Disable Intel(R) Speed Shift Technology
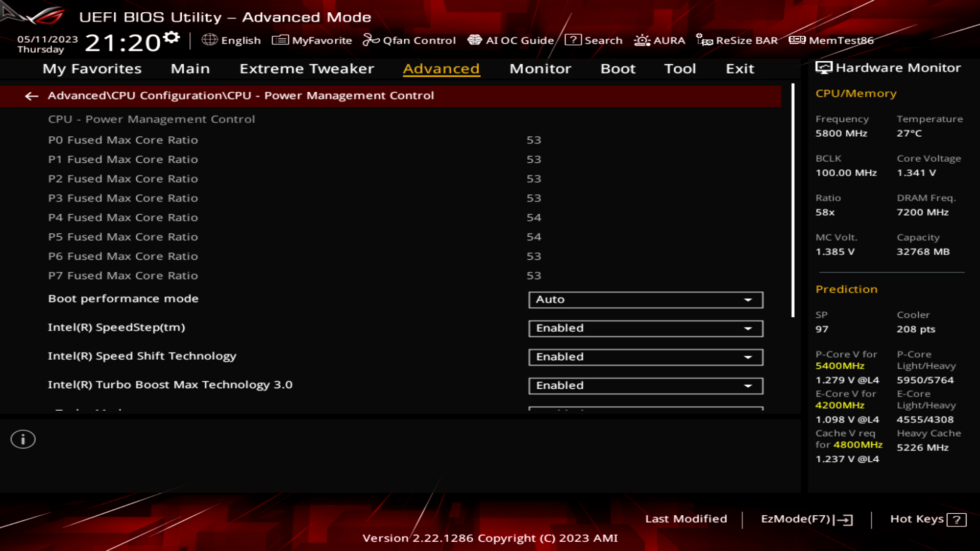The width and height of the screenshot is (980, 551). click(x=645, y=357)
